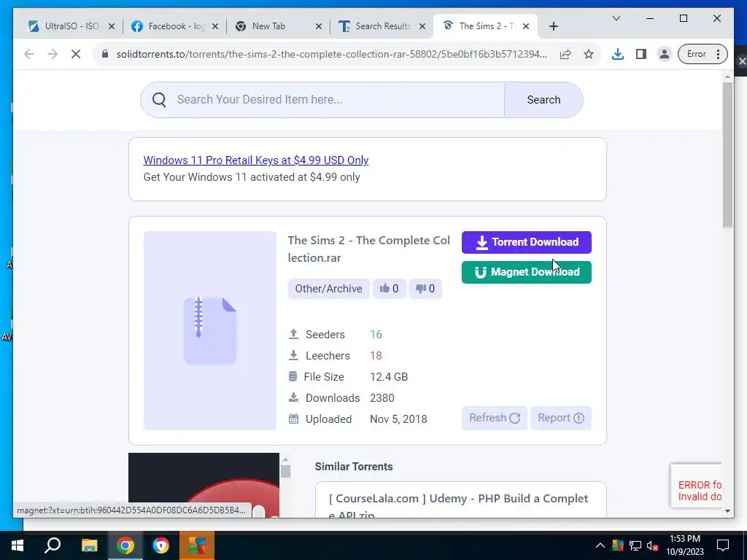Bookmark this page with star icon

tap(589, 54)
